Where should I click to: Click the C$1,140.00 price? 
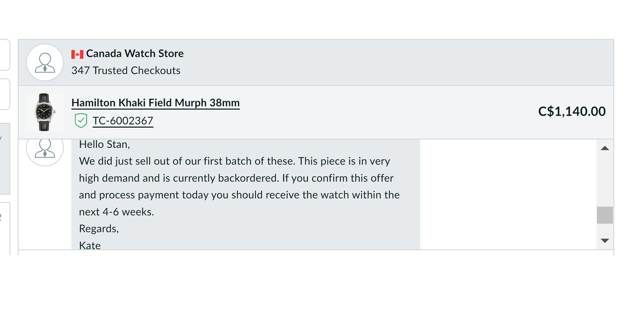(x=572, y=111)
